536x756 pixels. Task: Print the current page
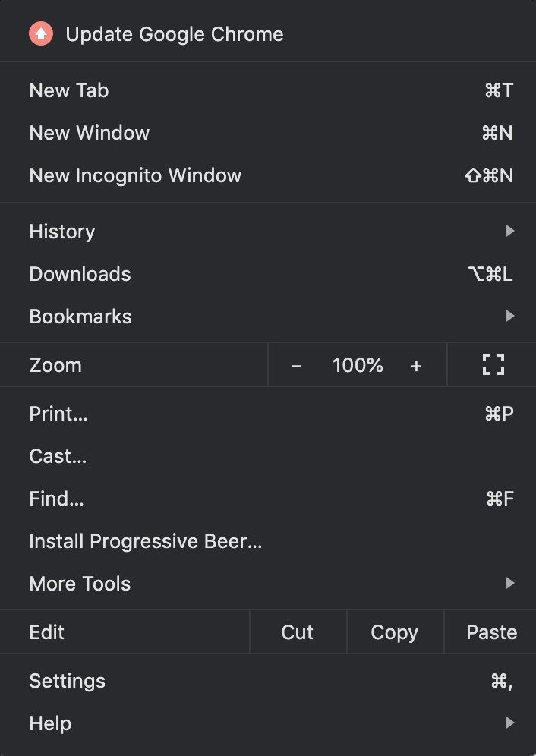[x=58, y=414]
